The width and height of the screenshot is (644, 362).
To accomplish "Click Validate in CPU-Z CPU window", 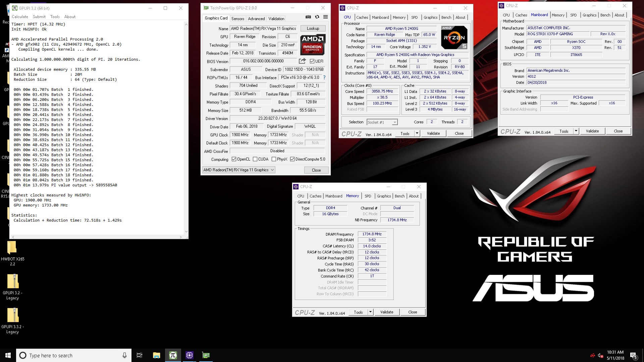I will pos(433,133).
